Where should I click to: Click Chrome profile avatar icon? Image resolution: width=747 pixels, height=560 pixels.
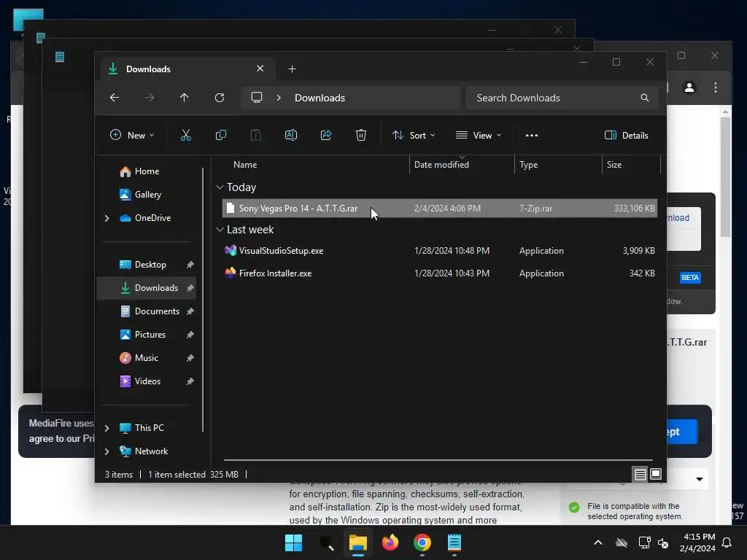[689, 87]
